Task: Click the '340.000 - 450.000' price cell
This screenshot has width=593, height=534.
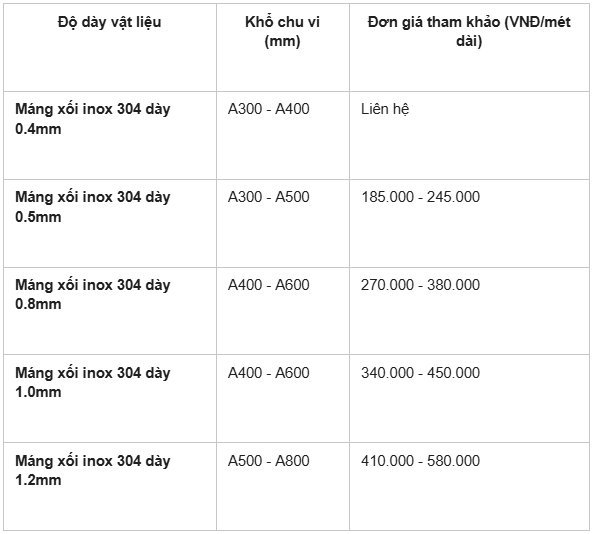Action: coord(469,399)
